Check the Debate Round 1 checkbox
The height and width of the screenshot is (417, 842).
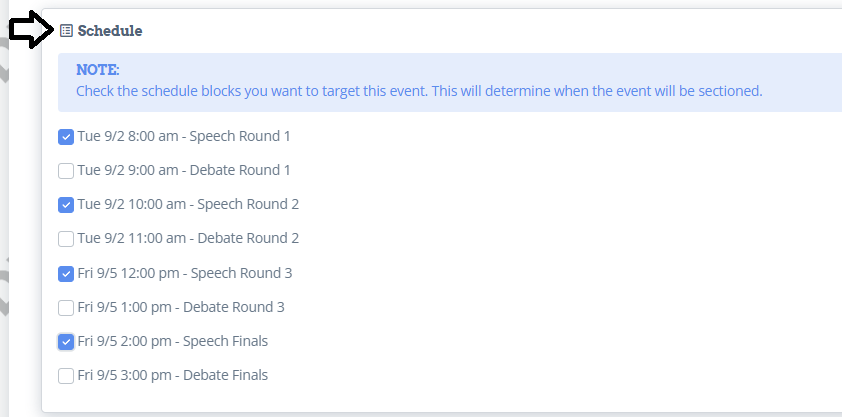pos(66,171)
